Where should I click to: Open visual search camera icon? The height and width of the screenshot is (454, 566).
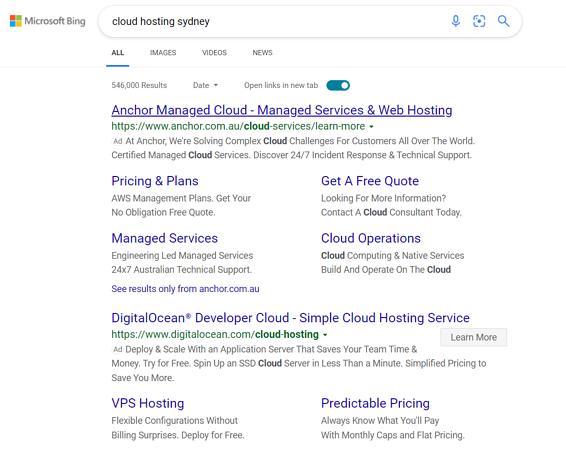[479, 21]
